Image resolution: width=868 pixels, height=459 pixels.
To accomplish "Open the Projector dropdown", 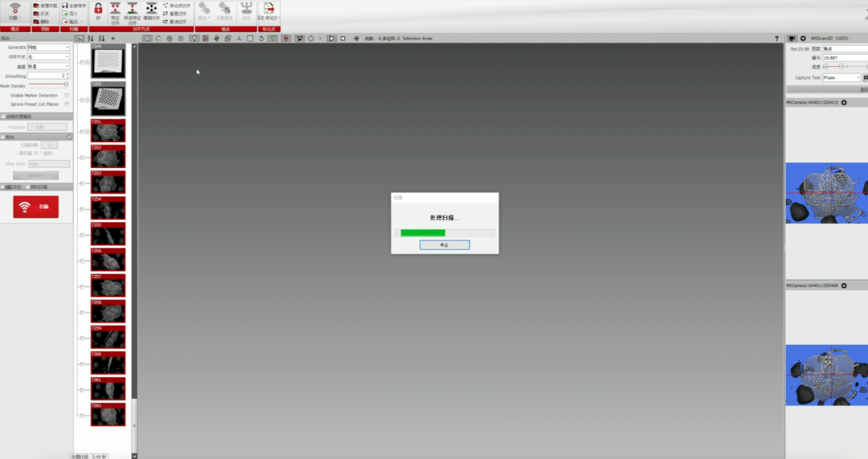I will 47,127.
